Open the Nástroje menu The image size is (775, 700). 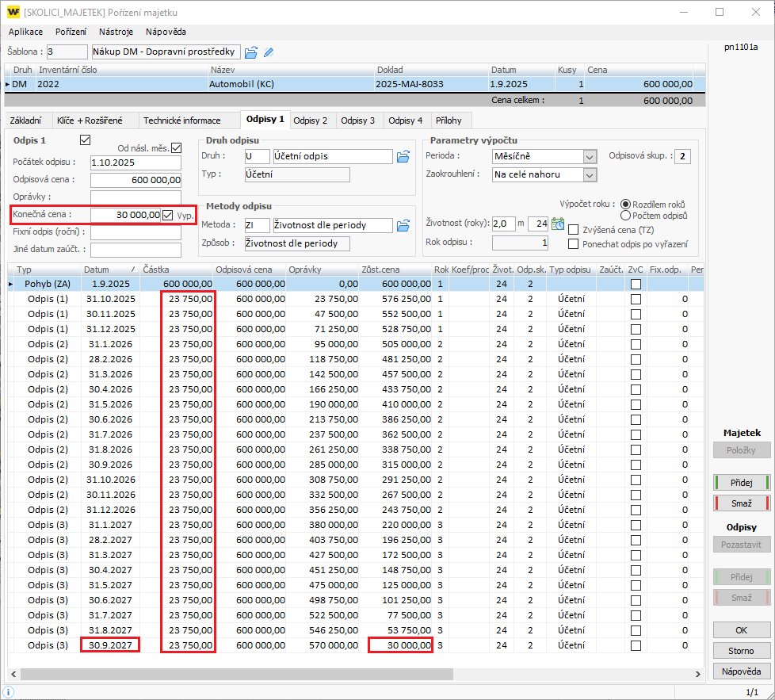(116, 32)
